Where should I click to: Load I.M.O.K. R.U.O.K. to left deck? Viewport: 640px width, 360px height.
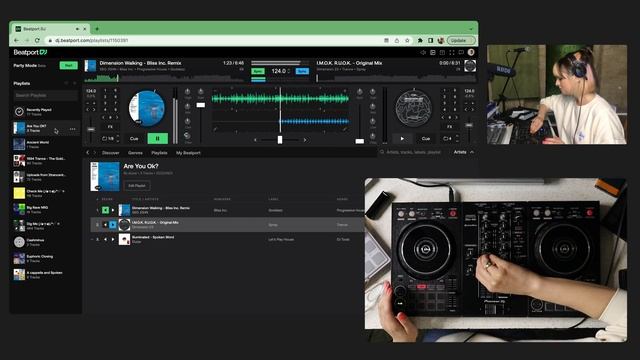click(105, 224)
